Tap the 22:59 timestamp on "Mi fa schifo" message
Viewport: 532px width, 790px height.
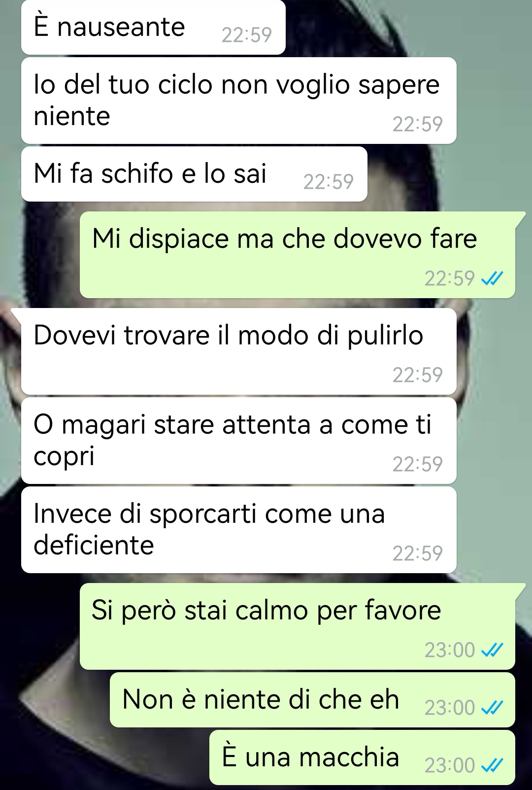click(329, 182)
